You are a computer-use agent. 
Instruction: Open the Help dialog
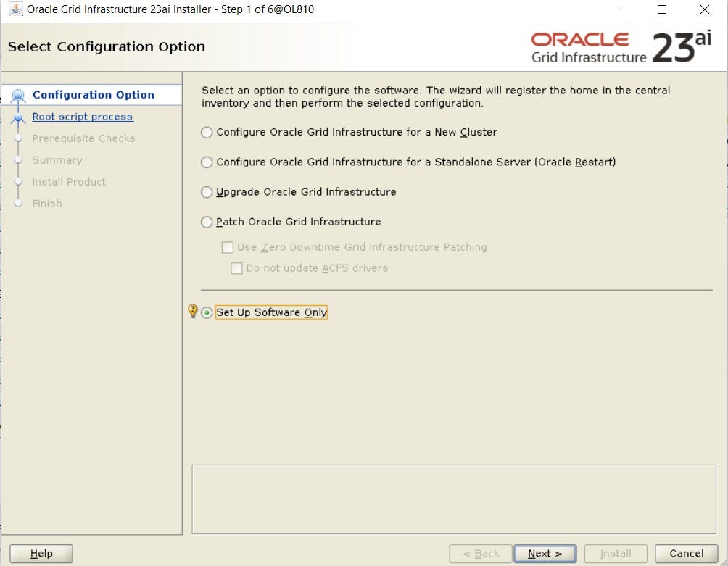[x=41, y=553]
